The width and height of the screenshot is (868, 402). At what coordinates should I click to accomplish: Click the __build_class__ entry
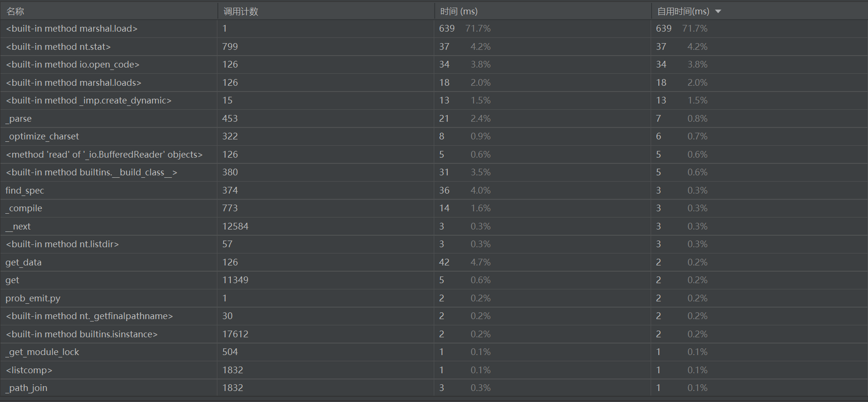point(91,172)
